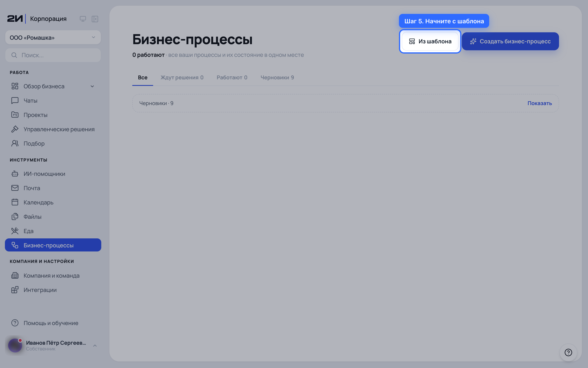Image resolution: width=588 pixels, height=368 pixels.
Task: Click the Черновики · 9 row label
Action: pyautogui.click(x=156, y=103)
